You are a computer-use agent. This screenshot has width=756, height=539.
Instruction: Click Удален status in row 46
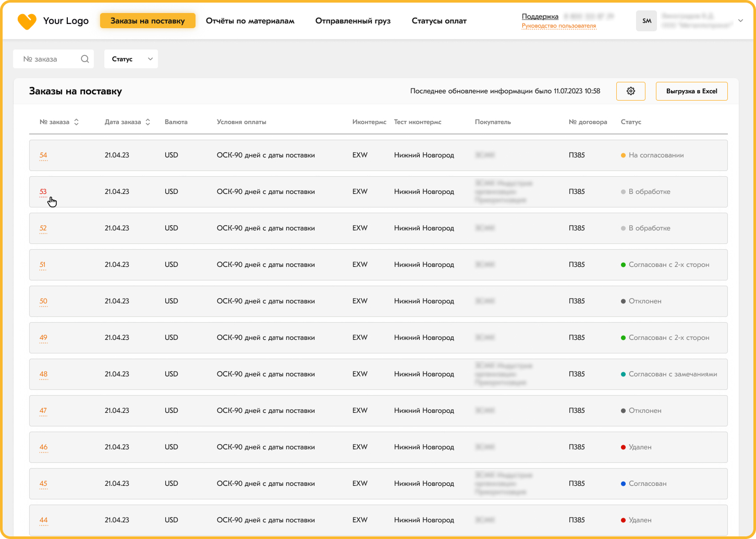pyautogui.click(x=636, y=447)
